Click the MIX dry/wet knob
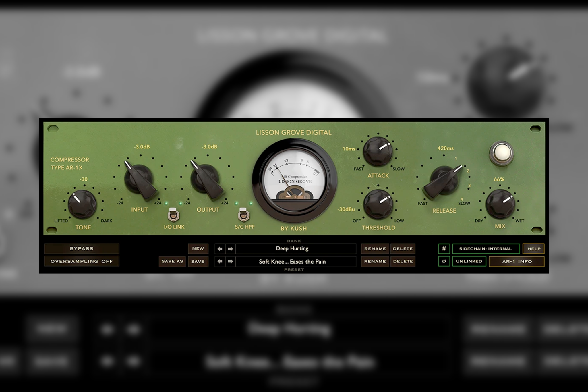This screenshot has height=392, width=588. click(x=500, y=204)
